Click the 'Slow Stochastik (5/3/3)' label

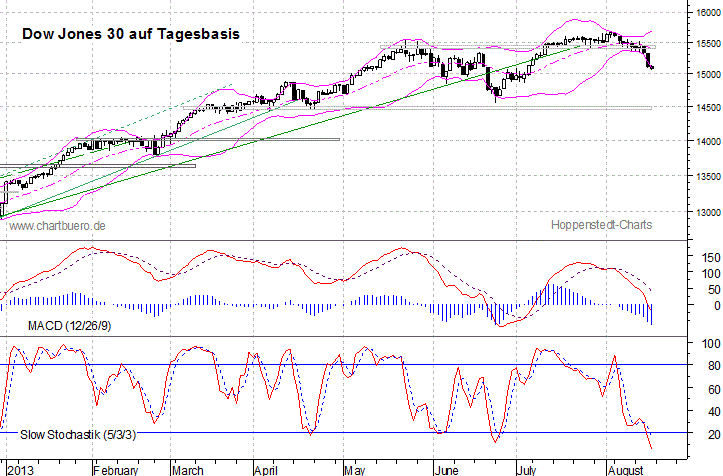tap(78, 434)
